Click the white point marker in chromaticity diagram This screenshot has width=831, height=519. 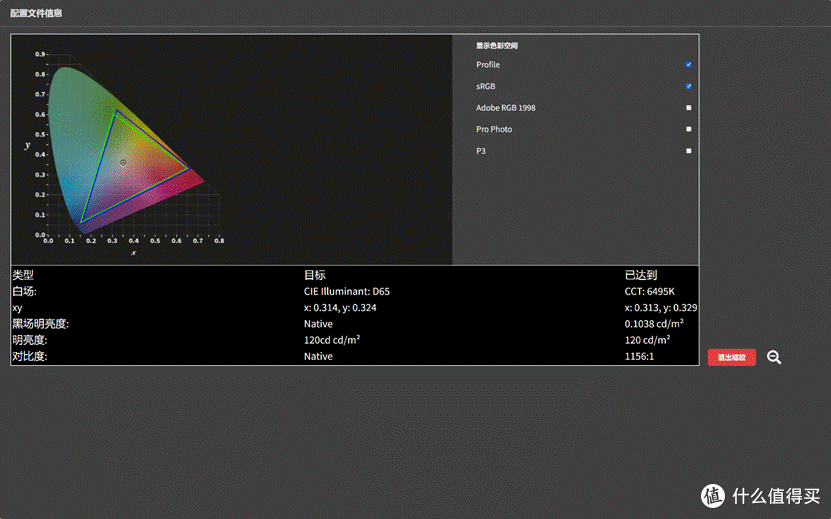click(x=123, y=163)
